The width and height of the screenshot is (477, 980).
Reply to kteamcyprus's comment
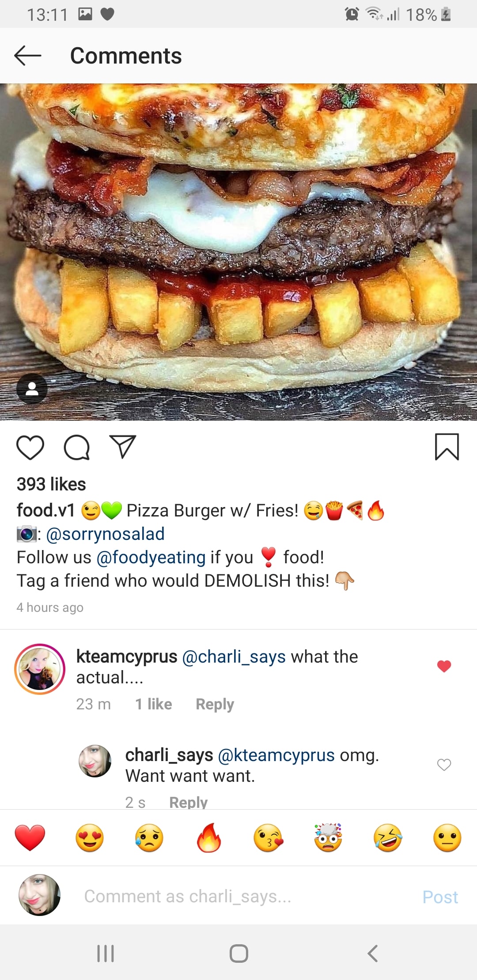click(x=215, y=704)
